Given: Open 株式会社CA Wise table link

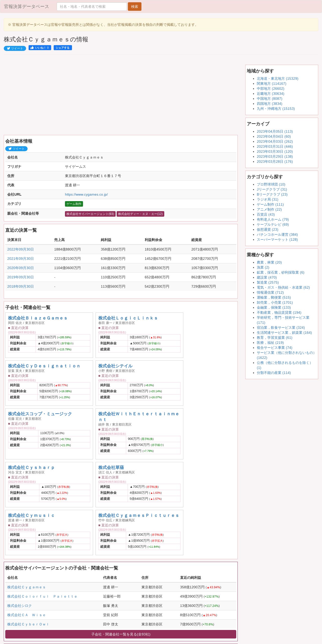Looking at the screenshot, I should (x=26, y=615).
